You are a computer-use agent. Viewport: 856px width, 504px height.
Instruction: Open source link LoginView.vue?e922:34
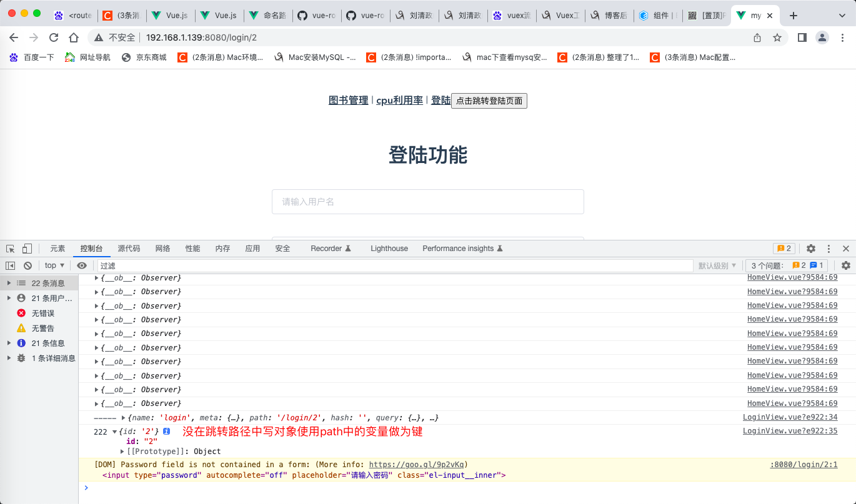[790, 417]
